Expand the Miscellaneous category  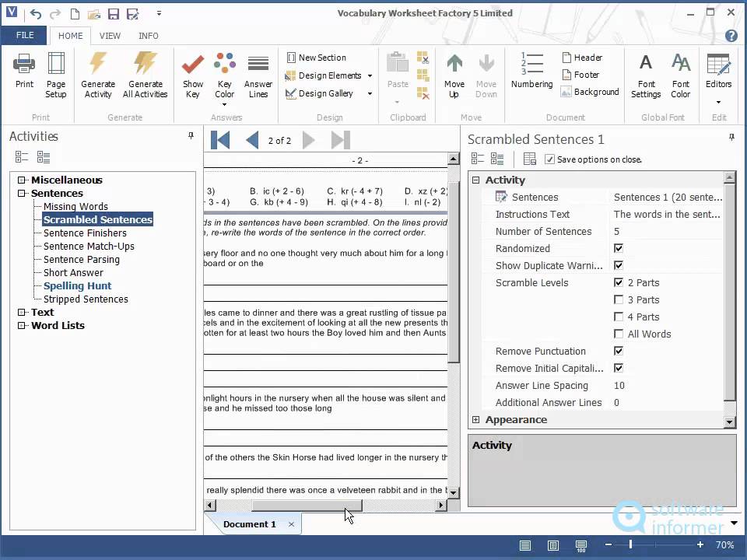point(22,180)
